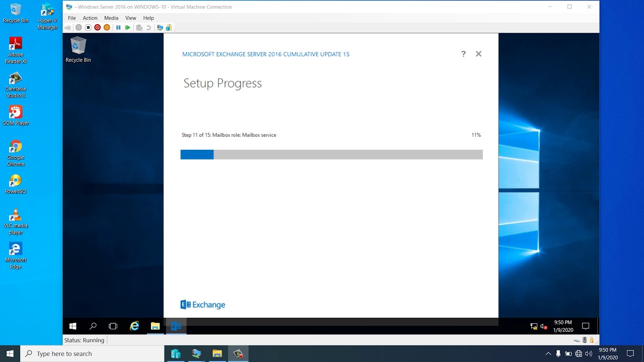Click the orange Save state toolbar icon
644x362 pixels.
point(107,28)
